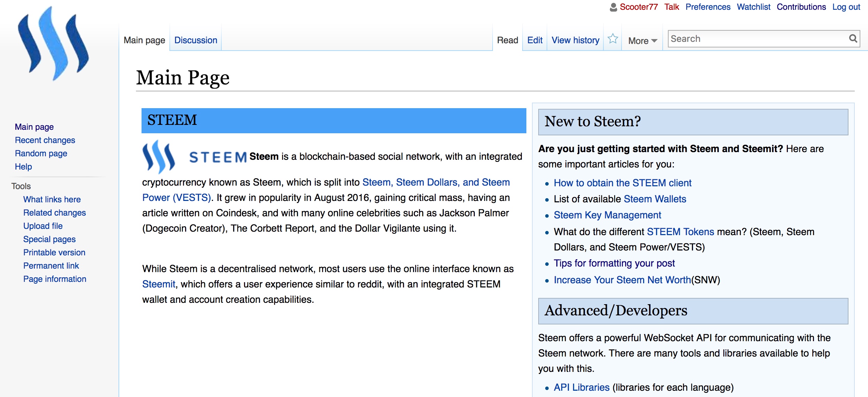Select Upload file under Tools
Screen dimensions: 868x397
[x=43, y=226]
